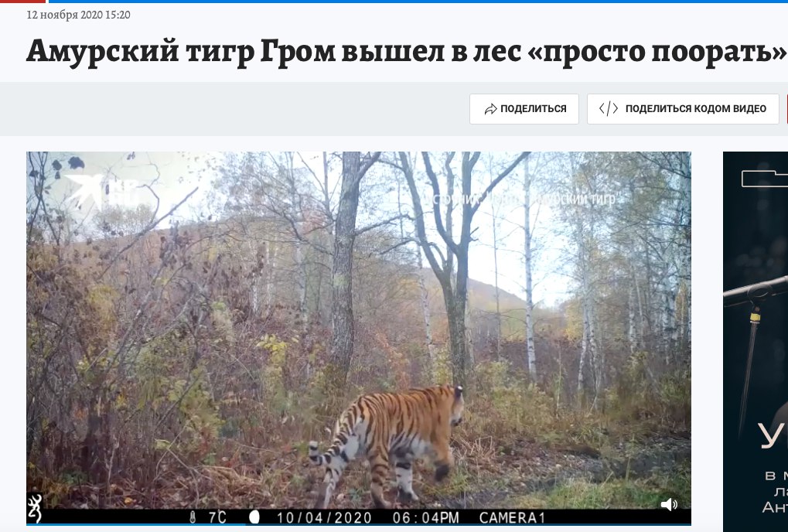Click the outlined icon atop the right advertisement

(x=764, y=179)
